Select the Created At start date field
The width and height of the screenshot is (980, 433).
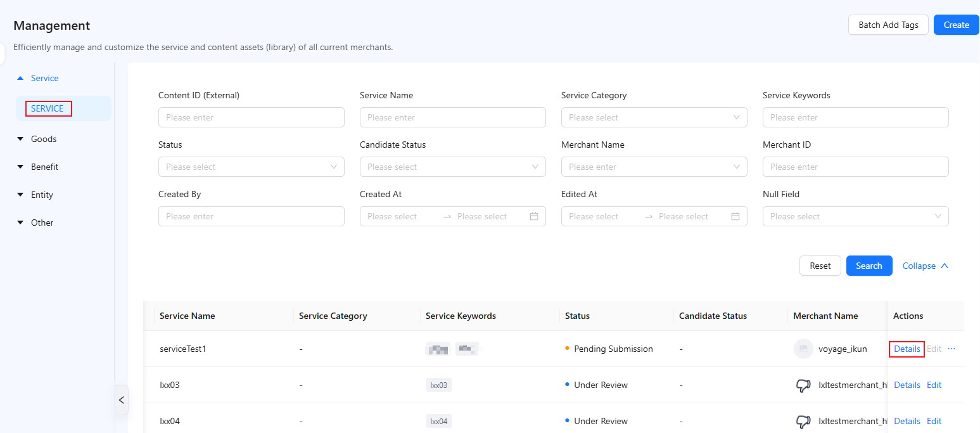pyautogui.click(x=402, y=216)
